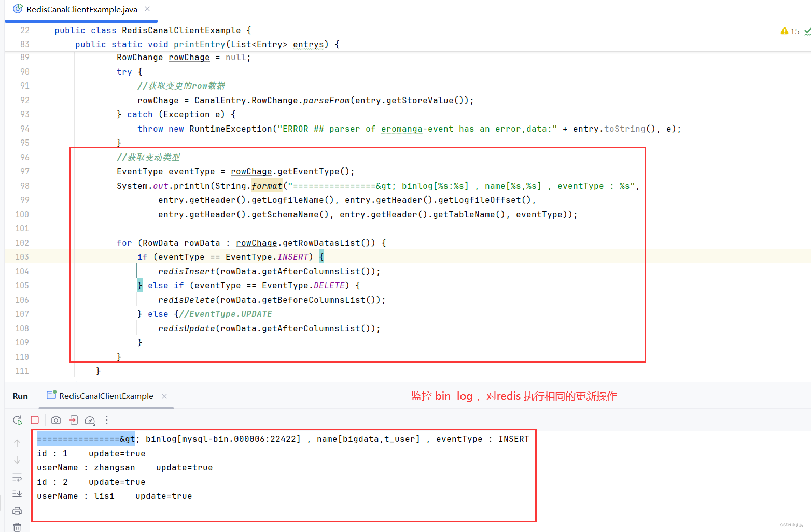Click the exit/restore layout icon in the Run toolbar

coord(73,420)
